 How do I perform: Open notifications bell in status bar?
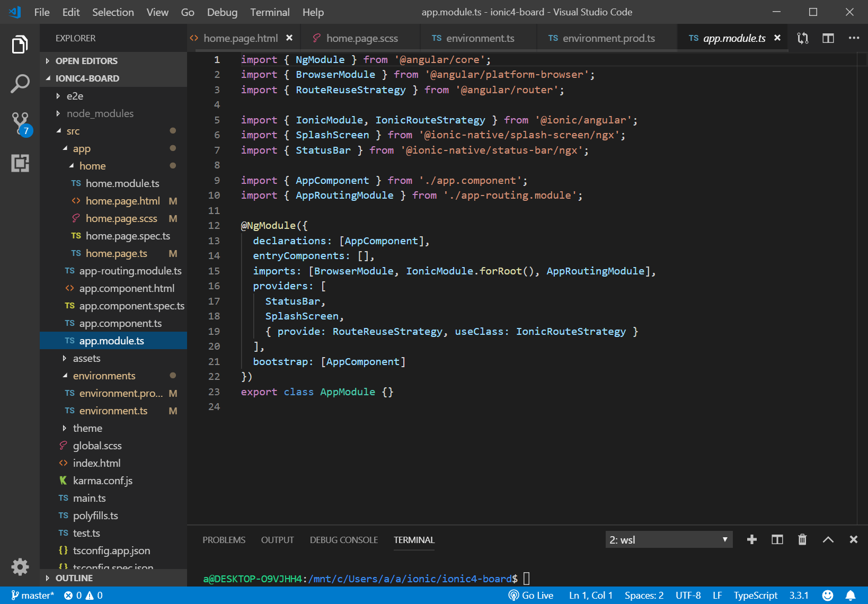[x=851, y=596]
